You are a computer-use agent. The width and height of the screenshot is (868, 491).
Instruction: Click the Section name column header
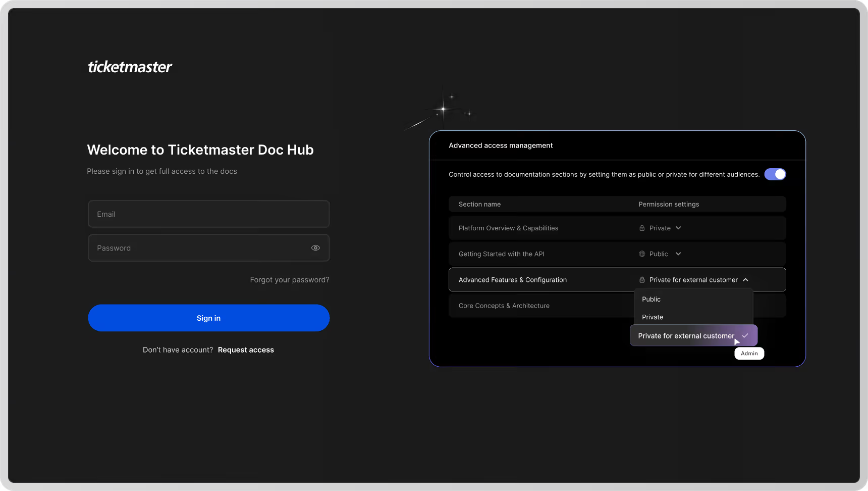point(479,204)
